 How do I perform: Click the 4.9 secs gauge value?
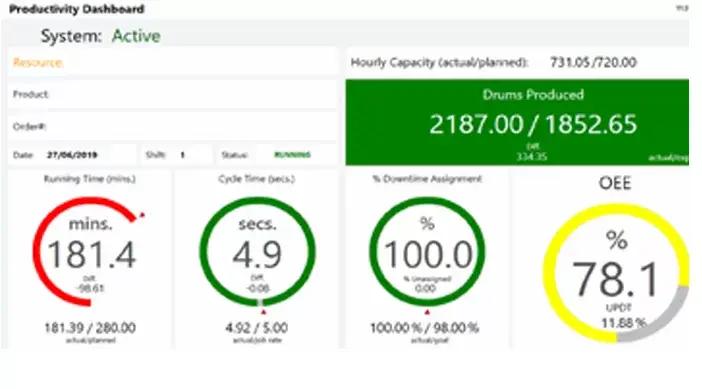point(257,254)
